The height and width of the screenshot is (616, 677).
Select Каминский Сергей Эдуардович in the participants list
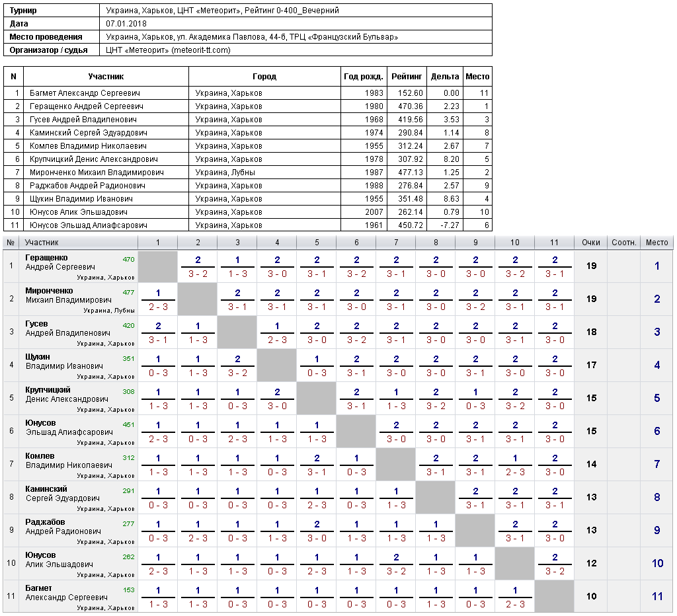click(x=88, y=133)
